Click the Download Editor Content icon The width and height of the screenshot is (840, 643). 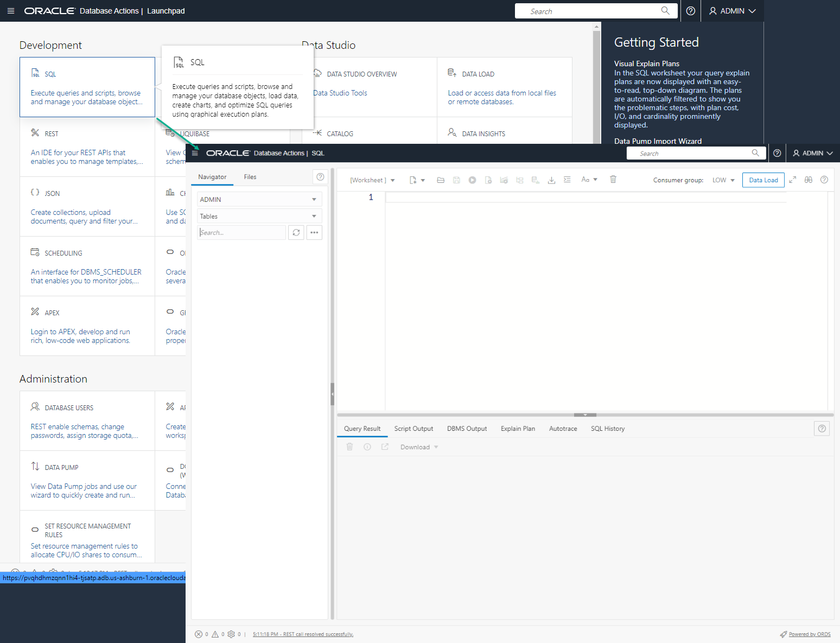(551, 180)
